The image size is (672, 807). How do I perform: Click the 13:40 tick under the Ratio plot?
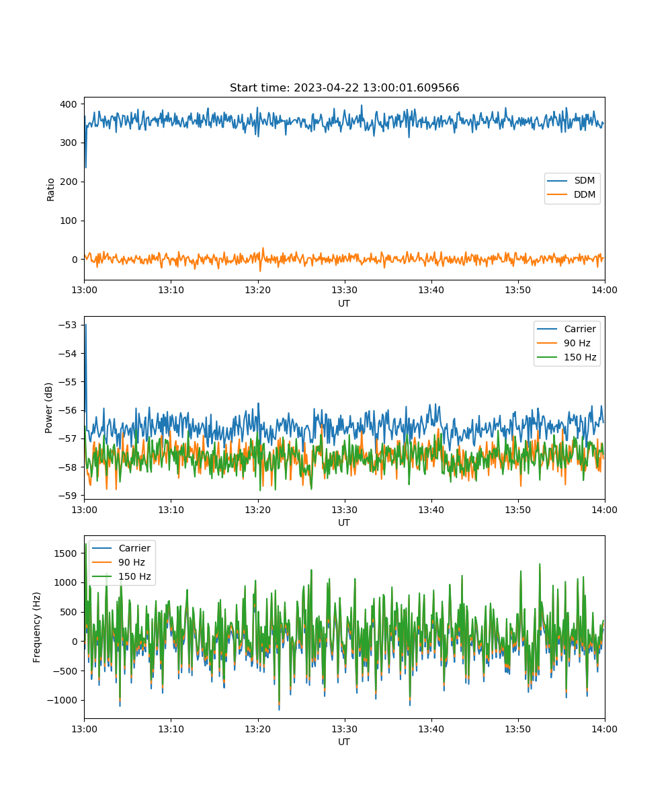pyautogui.click(x=431, y=290)
